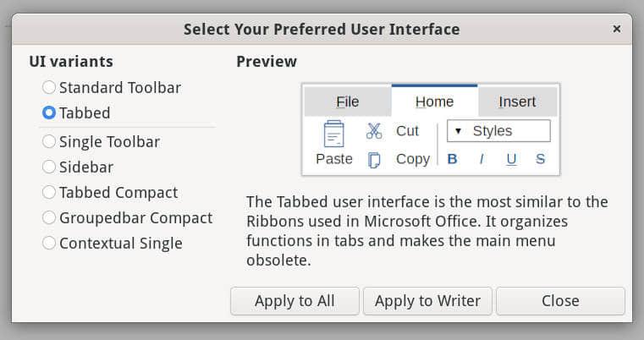The height and width of the screenshot is (340, 644).
Task: Enable the Groupedbar Compact variant
Action: pyautogui.click(x=49, y=218)
